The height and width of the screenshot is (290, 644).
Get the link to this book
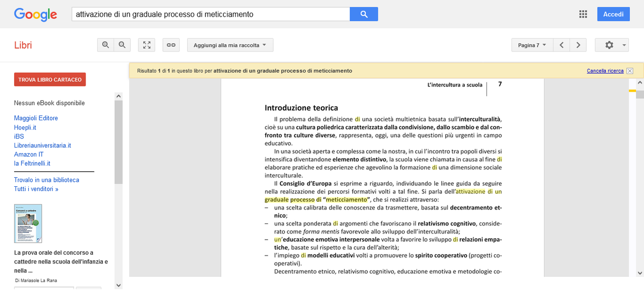[171, 45]
